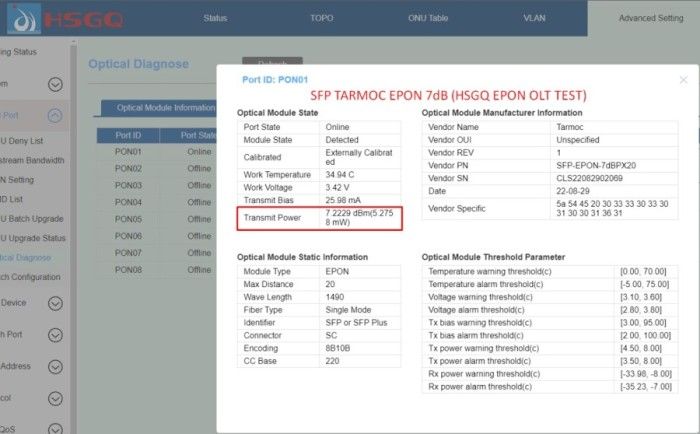Expand the MAC Address section chevron

click(56, 366)
